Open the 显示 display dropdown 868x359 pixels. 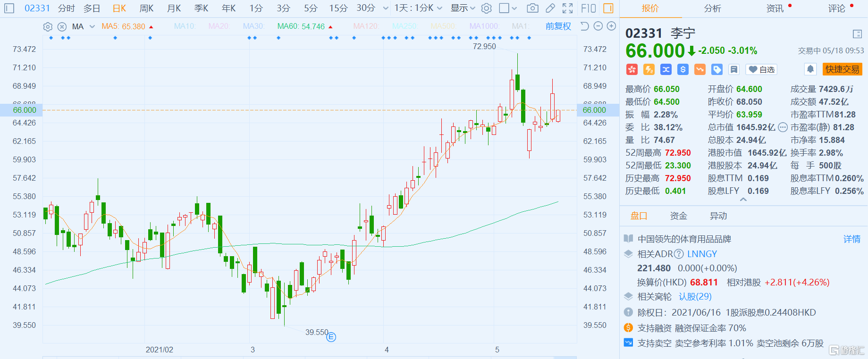(463, 8)
